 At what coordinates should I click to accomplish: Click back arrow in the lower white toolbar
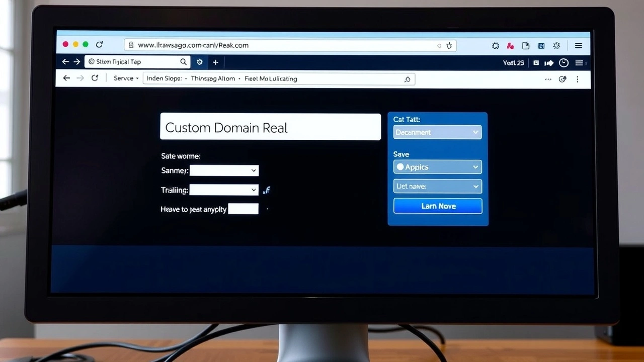[x=66, y=78]
